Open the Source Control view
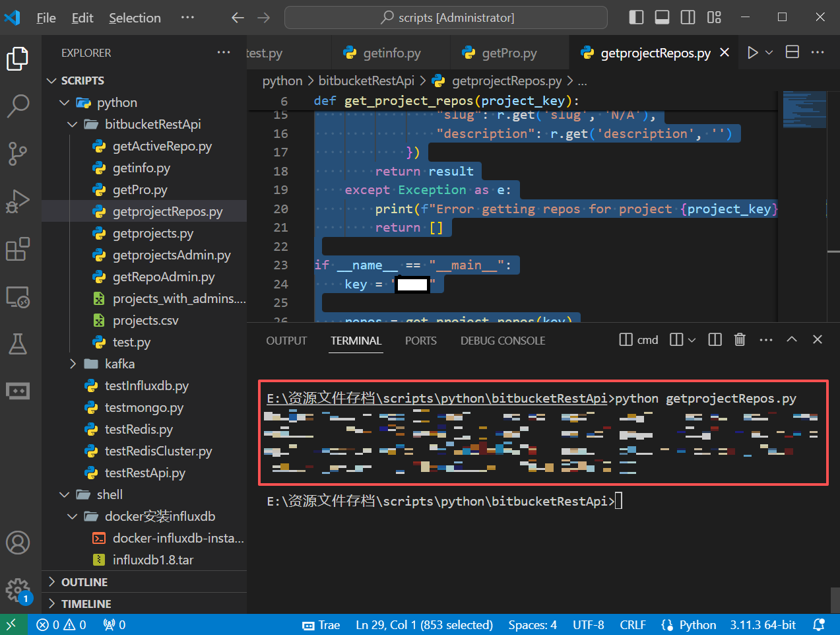The width and height of the screenshot is (840, 635). [18, 153]
